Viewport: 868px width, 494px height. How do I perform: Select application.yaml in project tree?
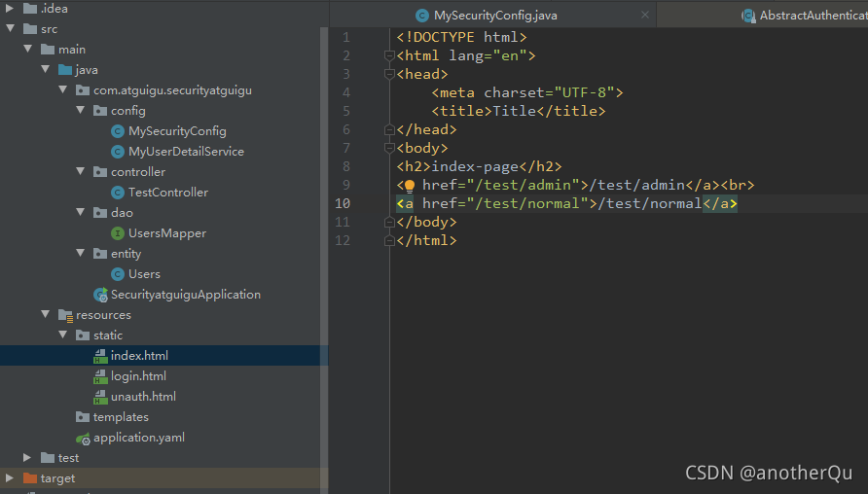coord(139,438)
